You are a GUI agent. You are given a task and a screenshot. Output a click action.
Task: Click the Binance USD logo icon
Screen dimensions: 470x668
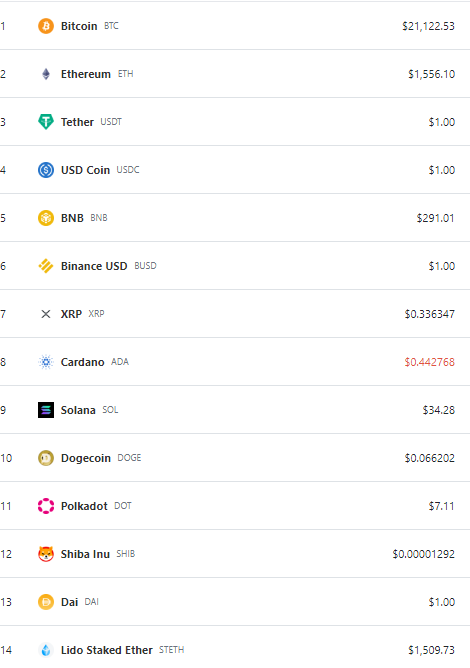(46, 266)
